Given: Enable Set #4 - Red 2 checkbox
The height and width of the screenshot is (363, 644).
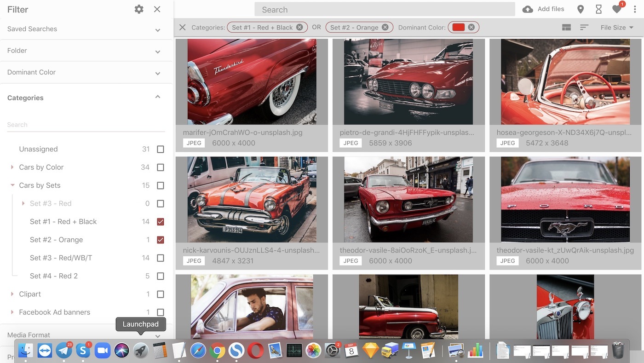Looking at the screenshot, I should coord(161,276).
